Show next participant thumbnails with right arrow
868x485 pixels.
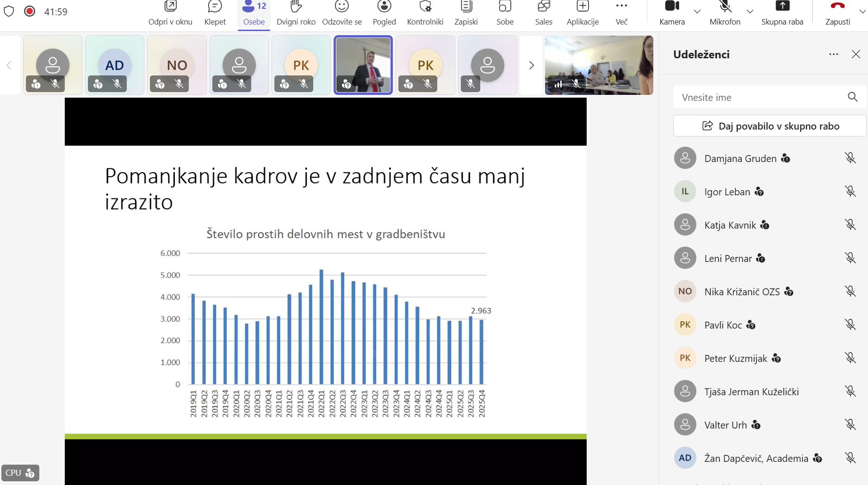point(531,65)
